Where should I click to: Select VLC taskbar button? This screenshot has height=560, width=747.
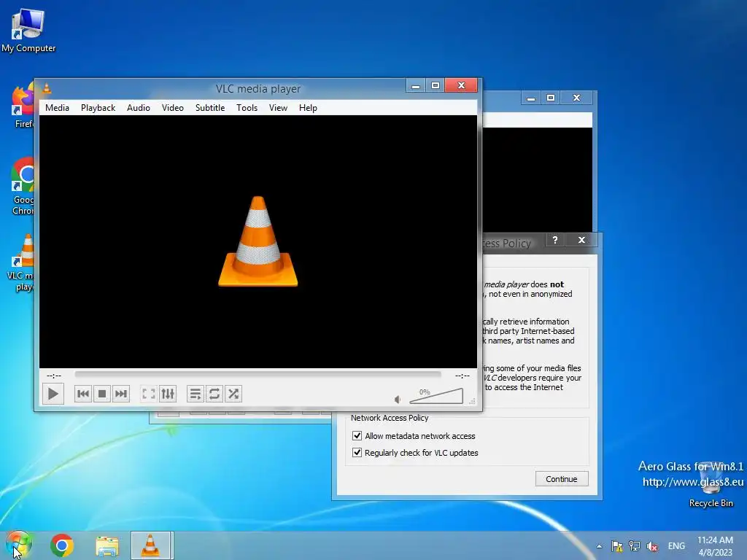tap(150, 545)
